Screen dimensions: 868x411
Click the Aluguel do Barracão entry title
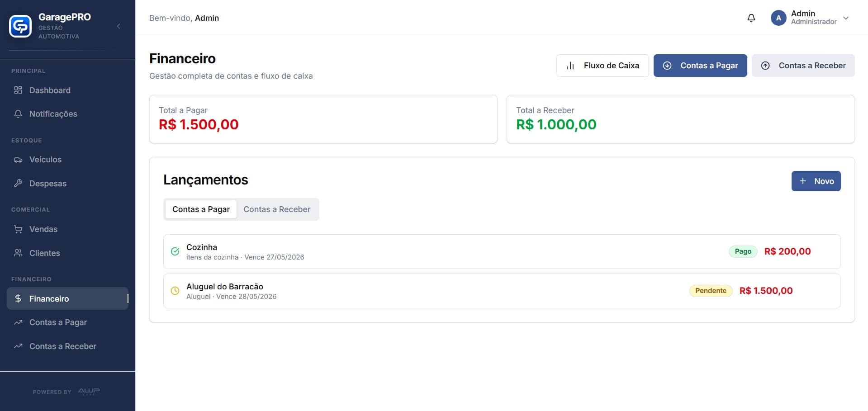coord(225,287)
